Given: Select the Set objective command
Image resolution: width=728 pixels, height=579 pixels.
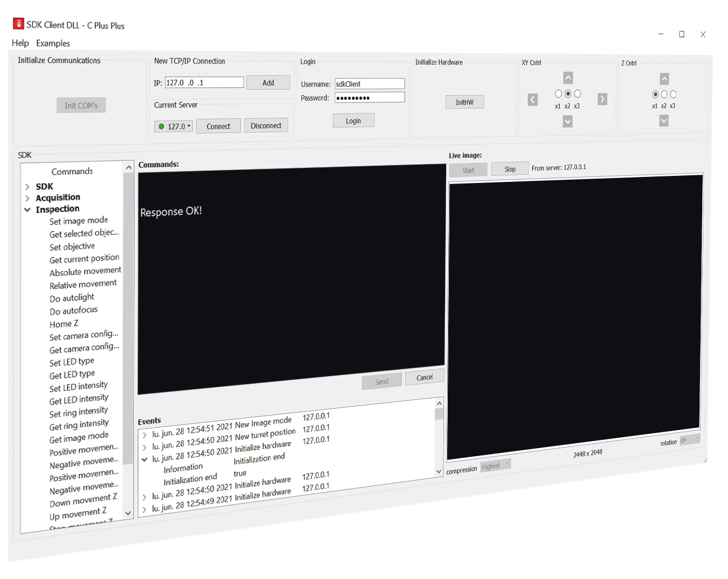Looking at the screenshot, I should coord(72,246).
